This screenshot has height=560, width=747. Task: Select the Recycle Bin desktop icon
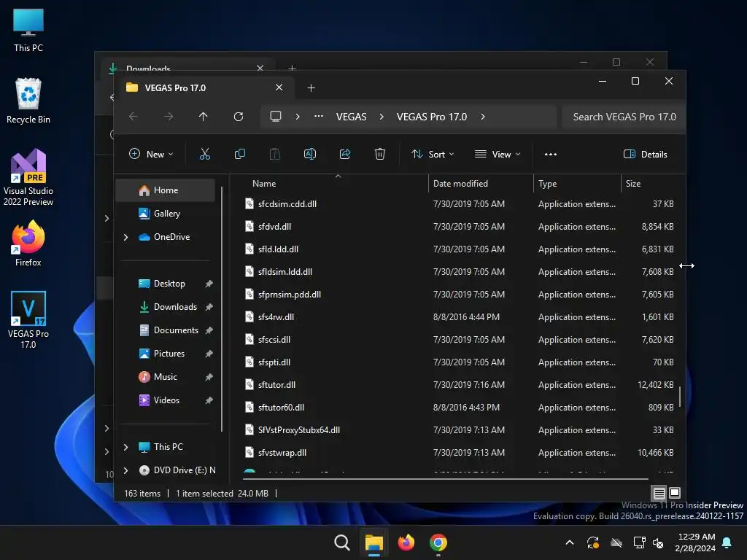[28, 101]
